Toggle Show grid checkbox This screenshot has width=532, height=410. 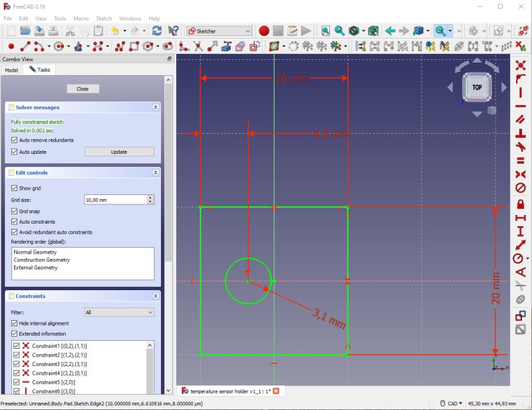(14, 188)
